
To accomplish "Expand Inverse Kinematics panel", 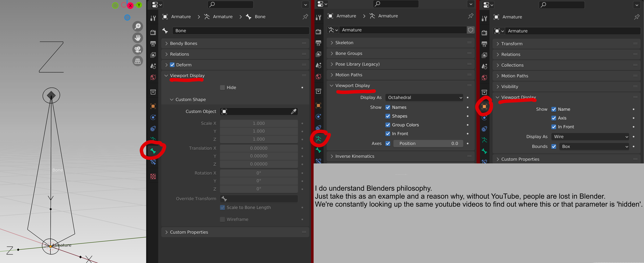I will (400, 156).
